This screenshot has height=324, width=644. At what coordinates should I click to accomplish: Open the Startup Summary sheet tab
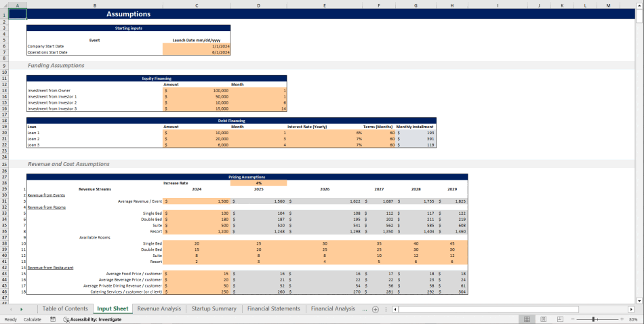[x=214, y=309]
